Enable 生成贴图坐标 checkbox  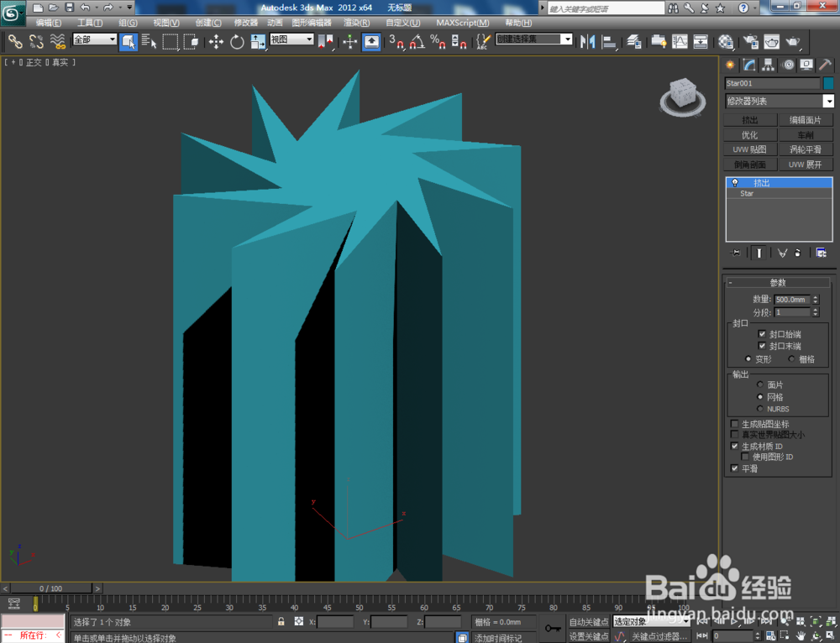pos(734,424)
